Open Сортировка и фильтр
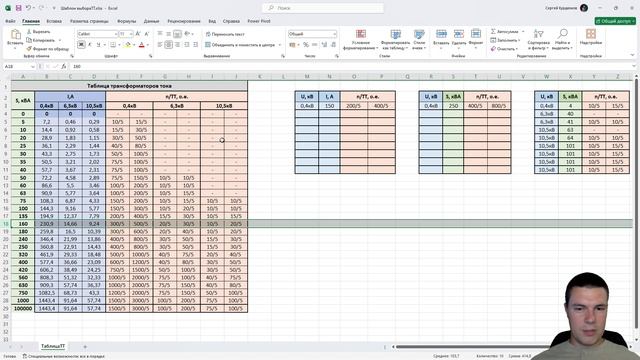Screen dimensions: 640x360 [538, 40]
